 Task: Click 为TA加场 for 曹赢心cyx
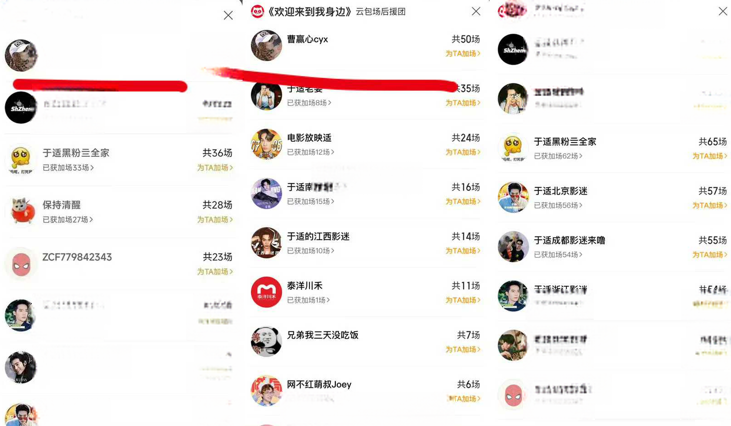462,54
